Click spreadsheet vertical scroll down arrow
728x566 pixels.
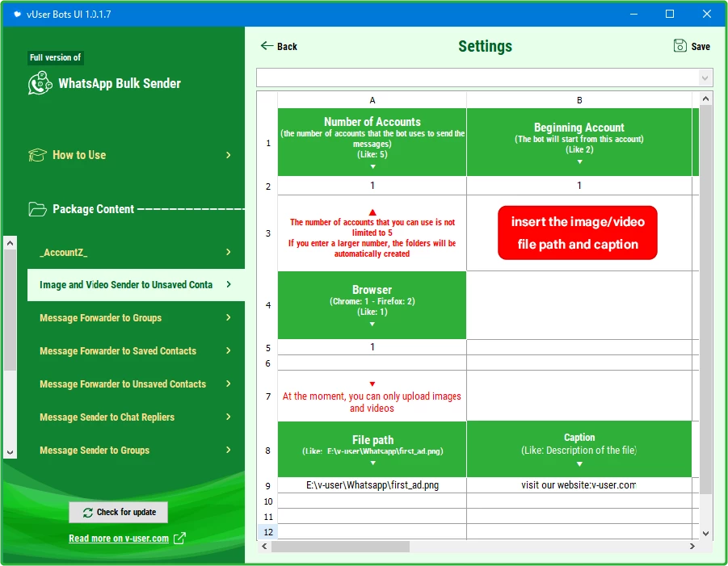pyautogui.click(x=705, y=534)
